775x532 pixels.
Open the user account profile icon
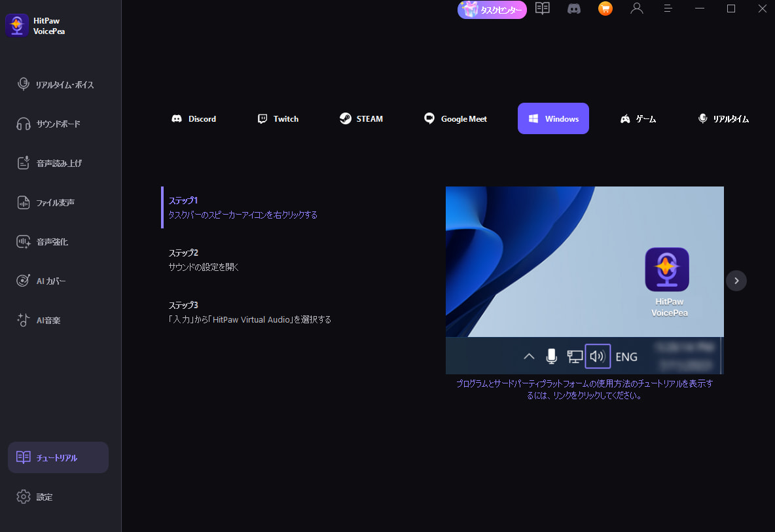(x=636, y=9)
